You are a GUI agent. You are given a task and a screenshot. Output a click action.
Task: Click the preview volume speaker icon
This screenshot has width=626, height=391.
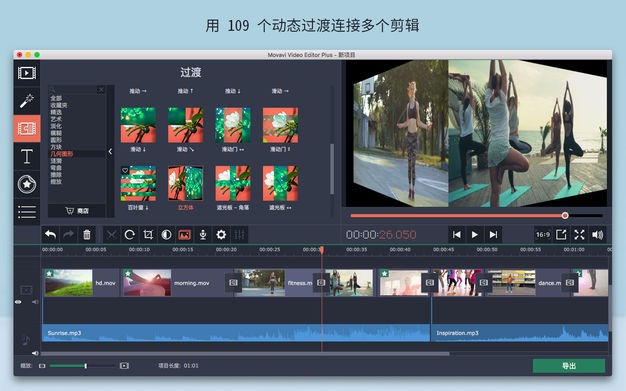point(598,235)
